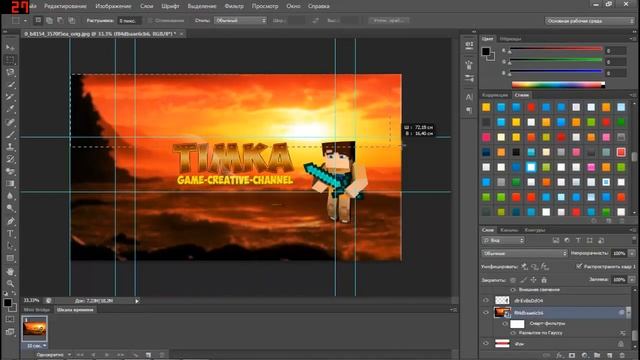Toggle Quick Mask mode icon
Screen dimensions: 640x360
point(10,319)
